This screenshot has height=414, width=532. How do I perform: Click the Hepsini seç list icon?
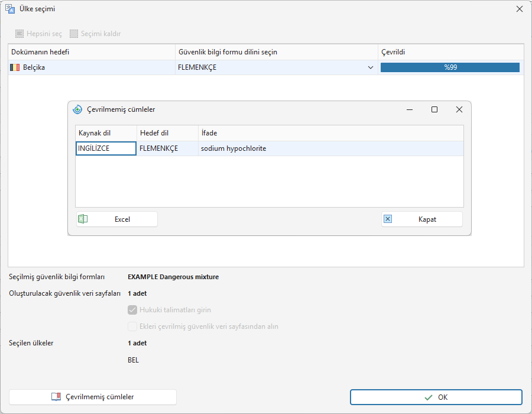pos(20,34)
